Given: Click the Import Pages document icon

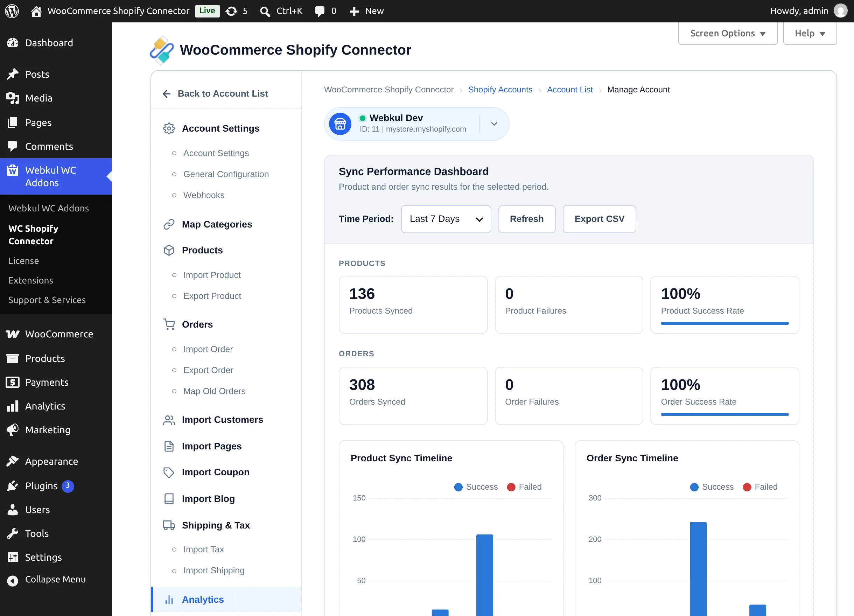Looking at the screenshot, I should coord(169,446).
